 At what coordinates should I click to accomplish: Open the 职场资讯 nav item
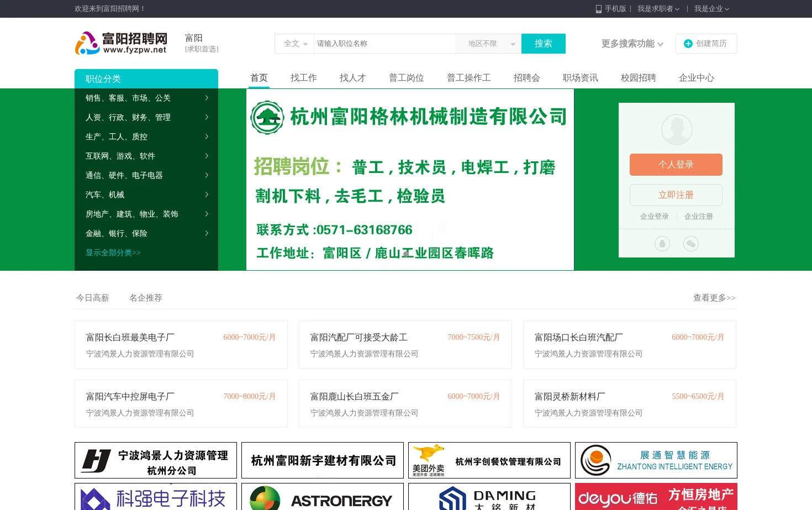(x=581, y=78)
